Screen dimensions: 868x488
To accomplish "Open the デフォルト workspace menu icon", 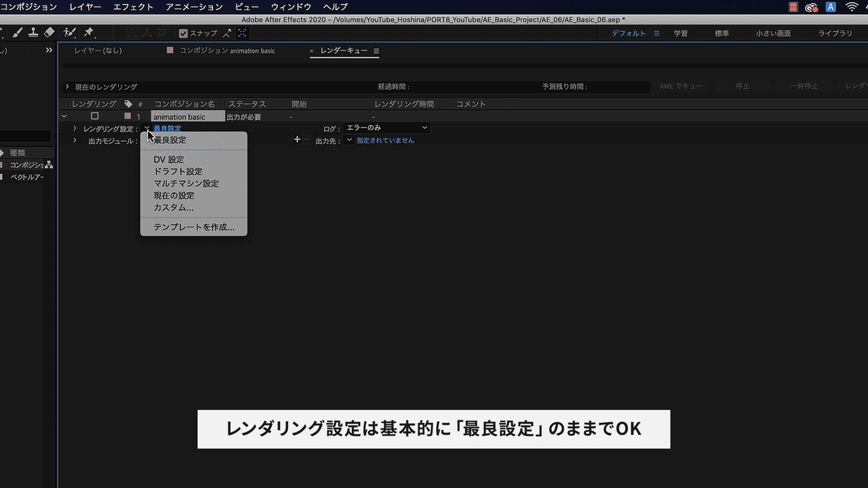I will [x=657, y=33].
